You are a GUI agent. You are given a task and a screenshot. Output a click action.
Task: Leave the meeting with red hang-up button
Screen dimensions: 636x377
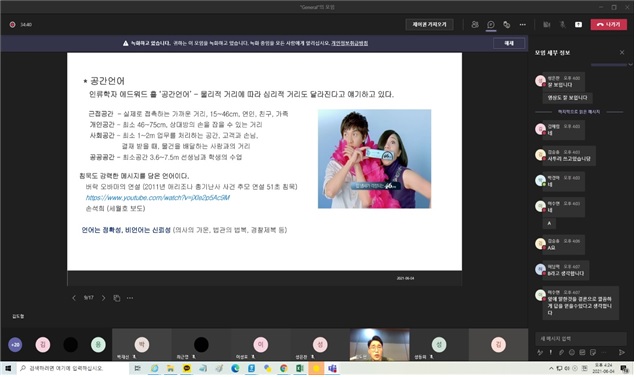click(609, 25)
